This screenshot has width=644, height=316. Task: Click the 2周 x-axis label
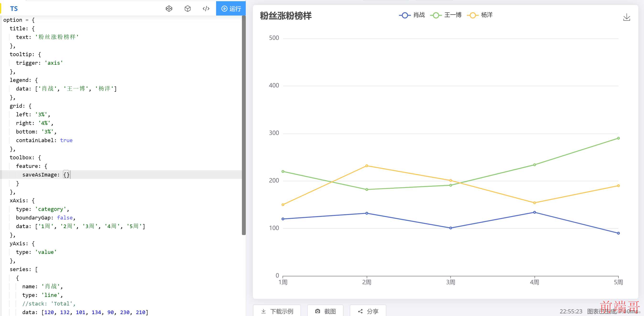(x=367, y=282)
